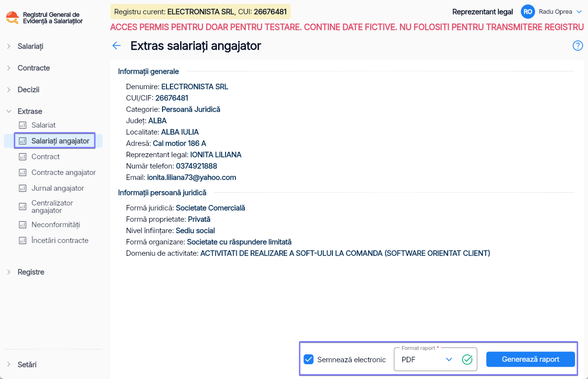Go back using the left arrow

point(117,46)
